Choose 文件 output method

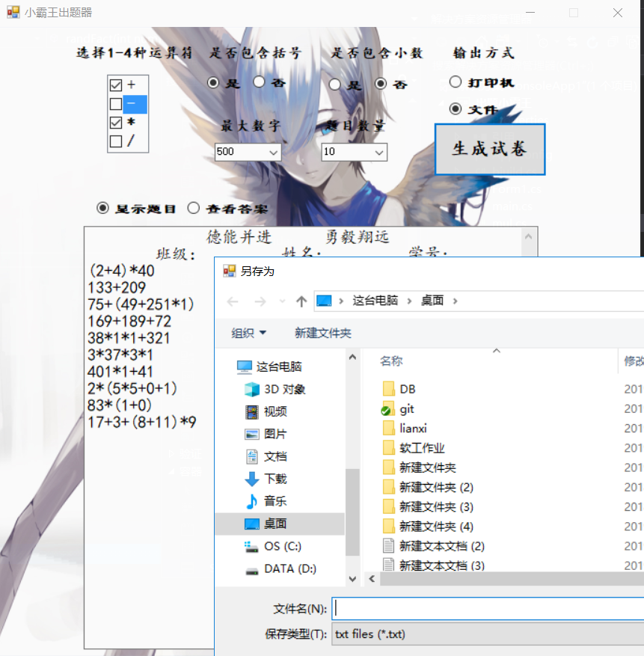pos(456,109)
